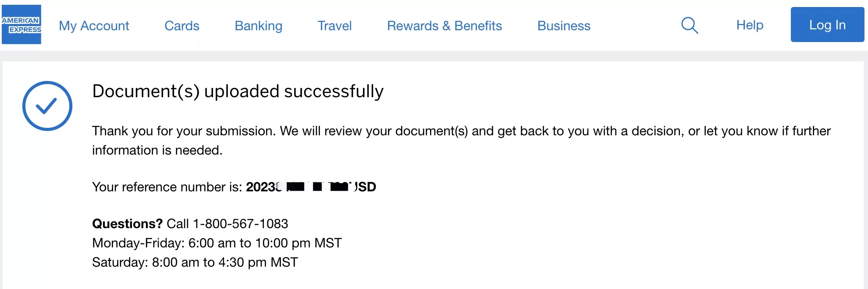Open the Rewards & Benefits menu

click(x=445, y=26)
